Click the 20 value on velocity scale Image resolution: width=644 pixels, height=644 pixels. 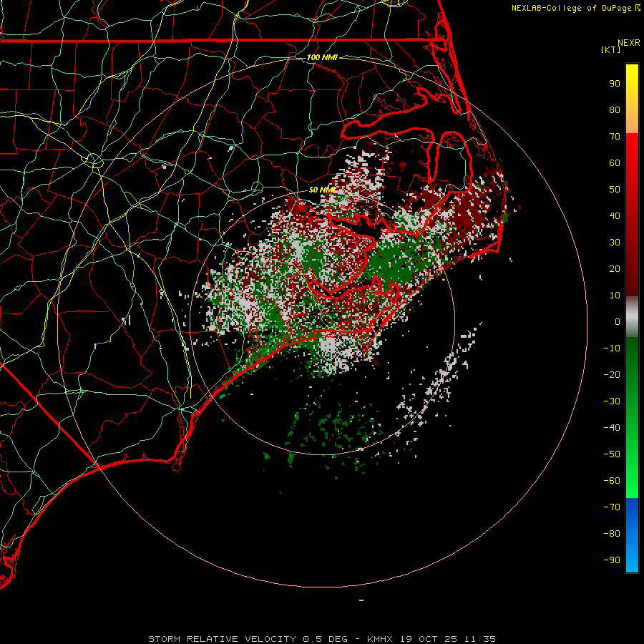[x=615, y=269]
